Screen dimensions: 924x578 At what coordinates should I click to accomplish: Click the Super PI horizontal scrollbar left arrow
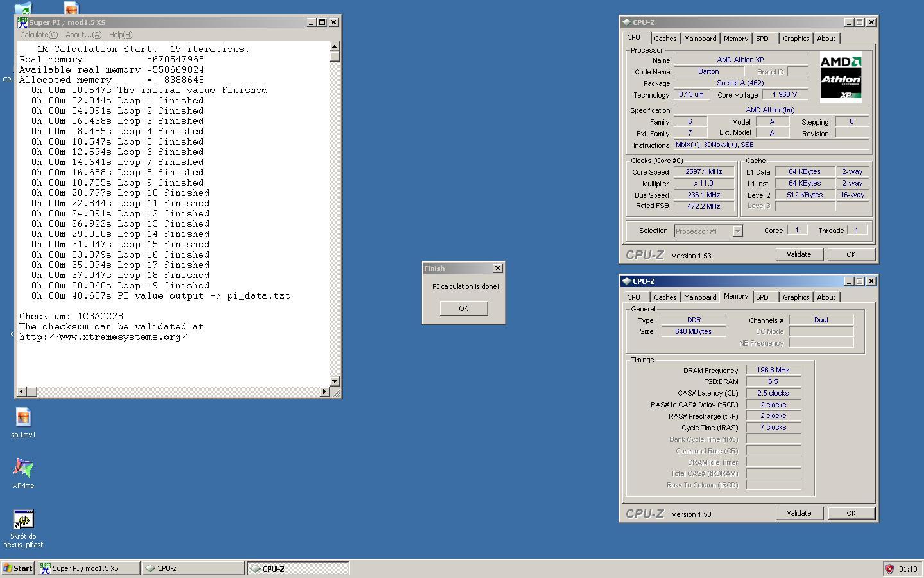click(22, 391)
